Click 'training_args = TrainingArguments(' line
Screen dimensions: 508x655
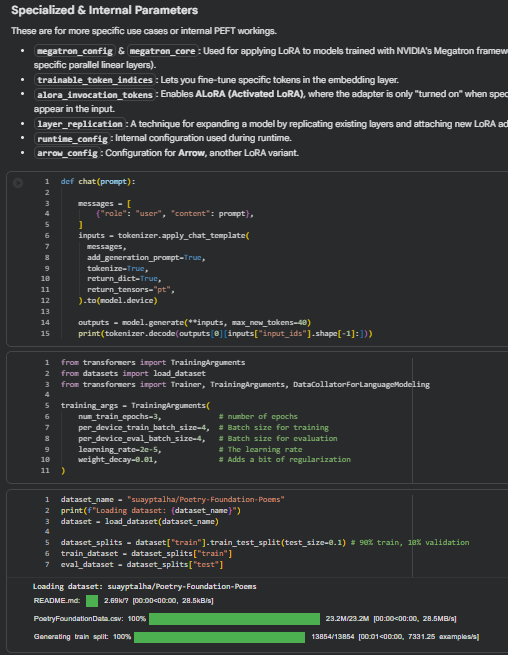tap(135, 406)
